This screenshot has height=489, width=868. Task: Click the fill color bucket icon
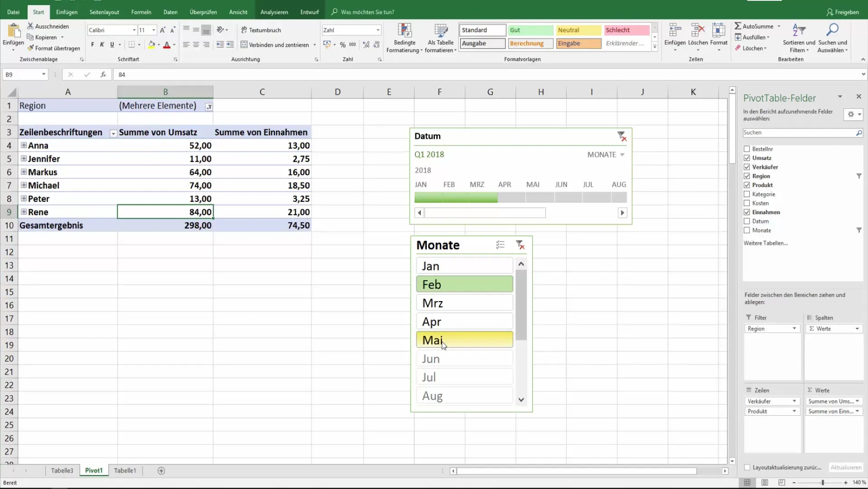(152, 44)
